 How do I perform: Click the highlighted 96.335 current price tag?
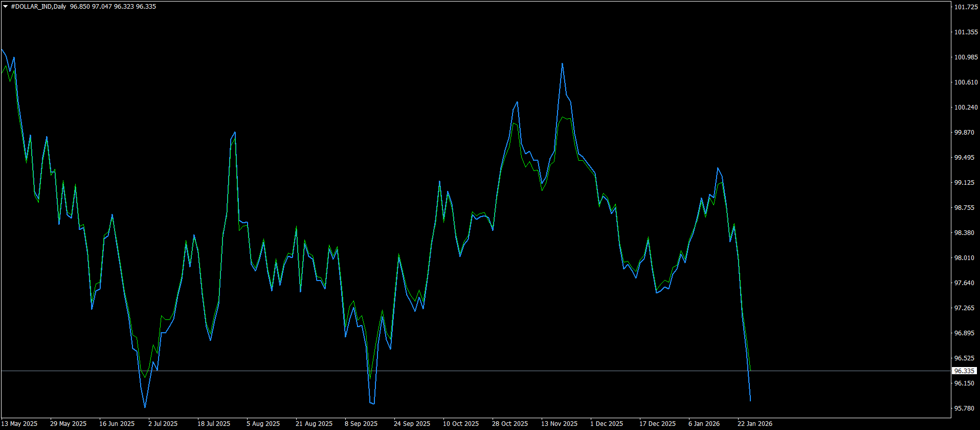tap(964, 371)
